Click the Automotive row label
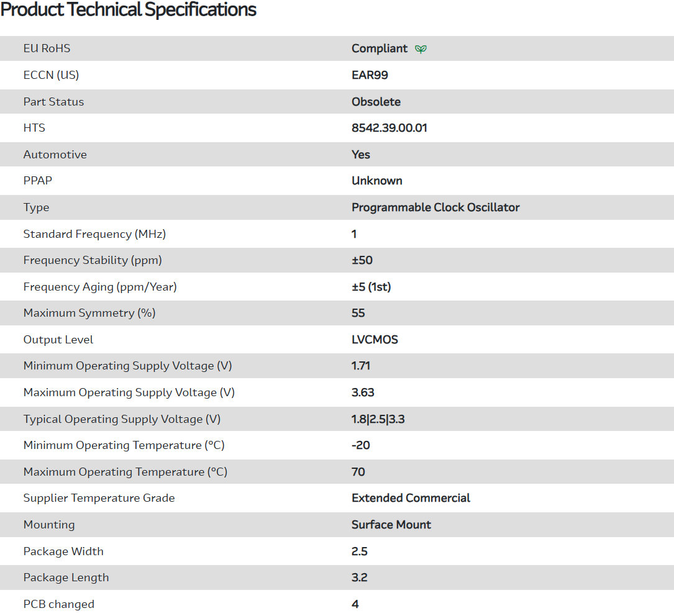This screenshot has width=674, height=616. 55,155
